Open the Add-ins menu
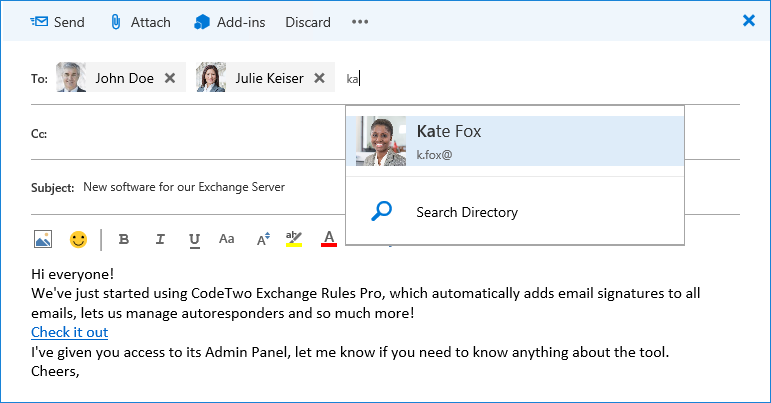 229,22
